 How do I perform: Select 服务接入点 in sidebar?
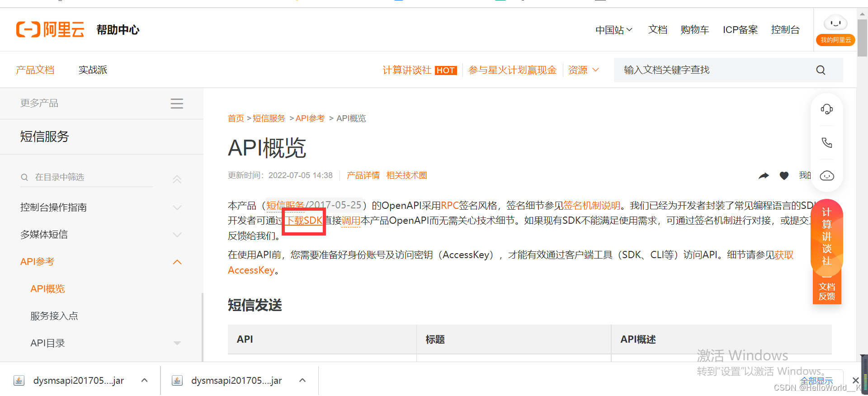(54, 316)
